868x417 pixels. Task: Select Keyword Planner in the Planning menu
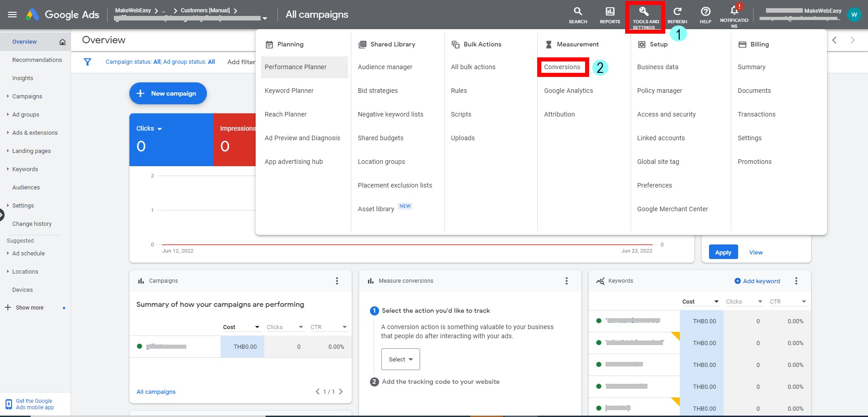289,91
